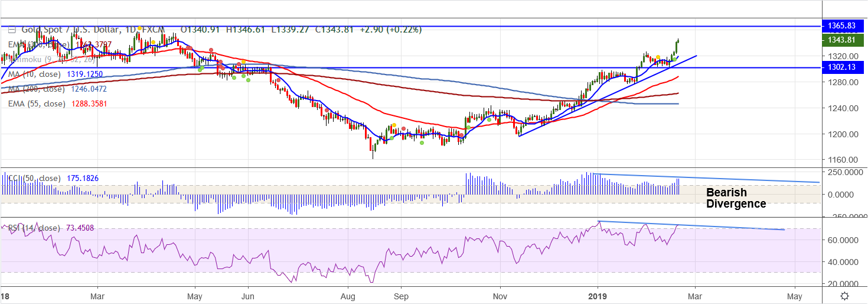
Task: Select the CCI (50, close) indicator label
Action: 34,177
